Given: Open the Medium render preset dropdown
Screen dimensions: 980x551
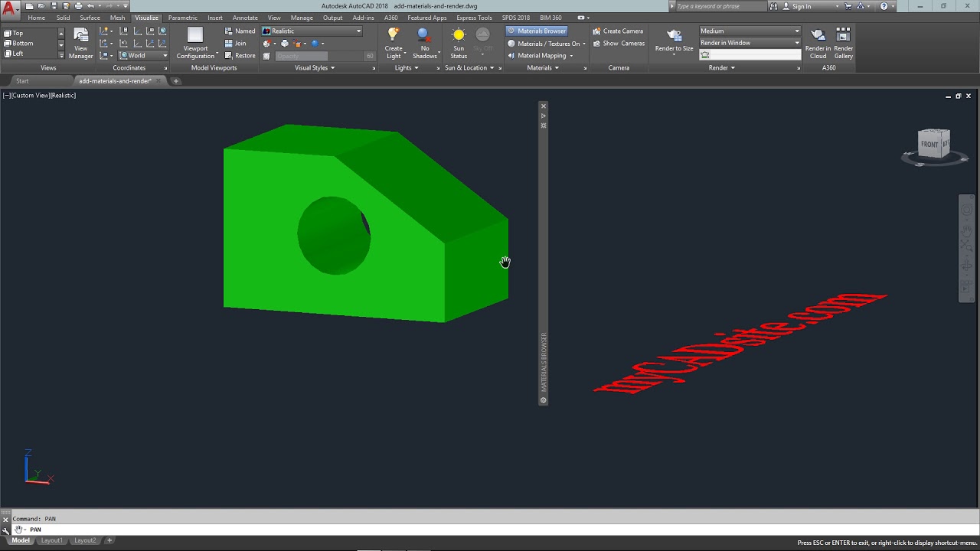Looking at the screenshot, I should click(x=750, y=31).
